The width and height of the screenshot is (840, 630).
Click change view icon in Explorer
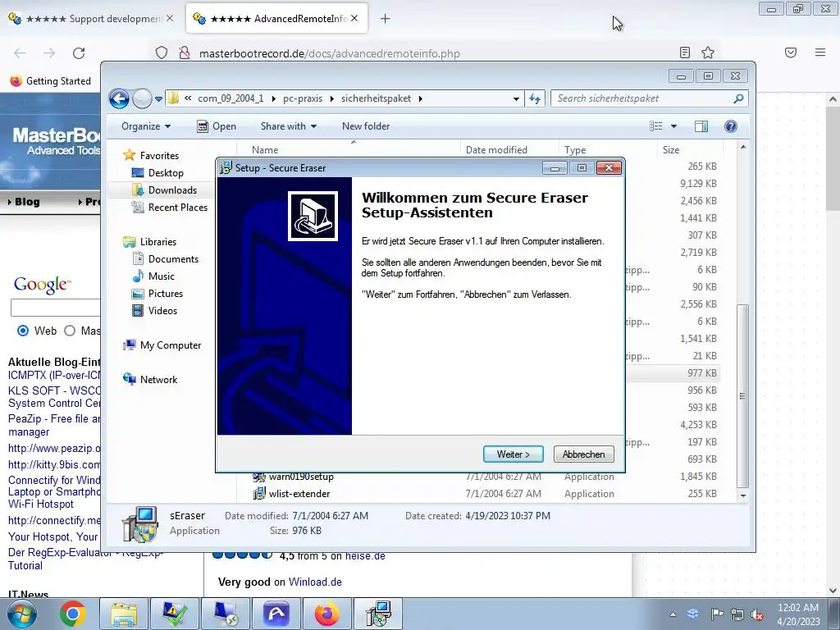pos(656,126)
